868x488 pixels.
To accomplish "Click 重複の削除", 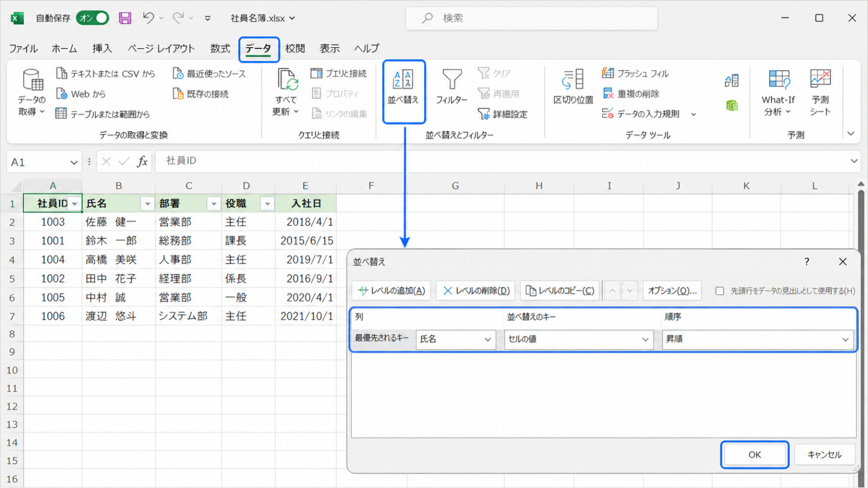I will pos(631,94).
